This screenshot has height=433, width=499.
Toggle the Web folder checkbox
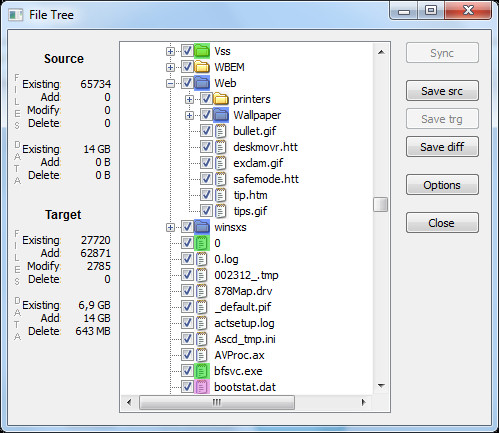pyautogui.click(x=187, y=83)
